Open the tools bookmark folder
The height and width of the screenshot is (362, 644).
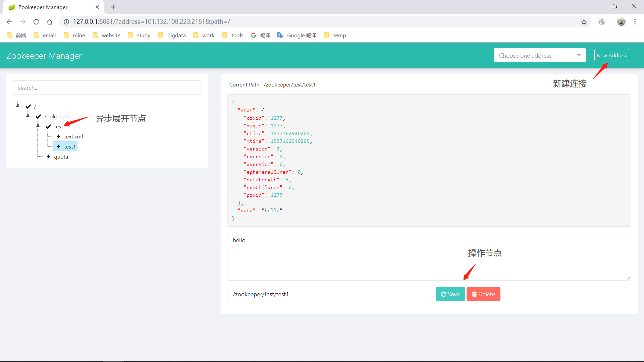coord(233,35)
